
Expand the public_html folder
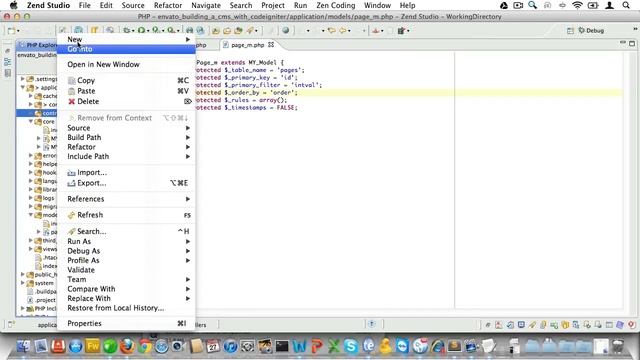point(23,274)
